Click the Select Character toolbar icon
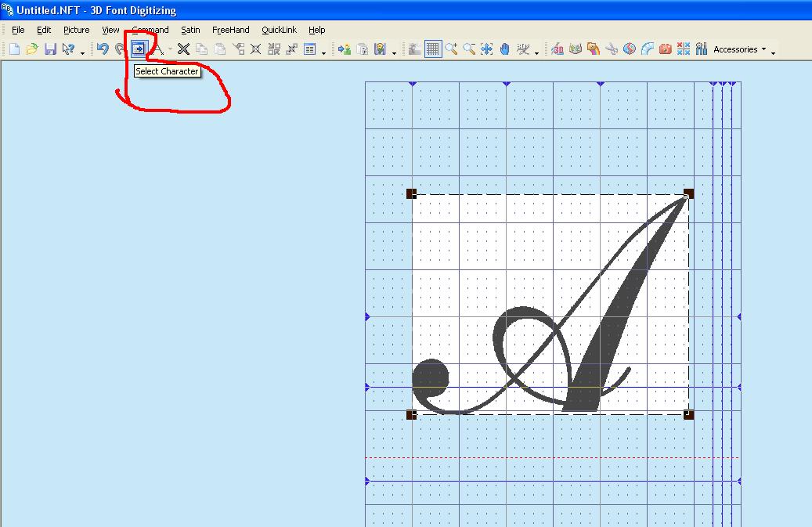 pos(138,49)
